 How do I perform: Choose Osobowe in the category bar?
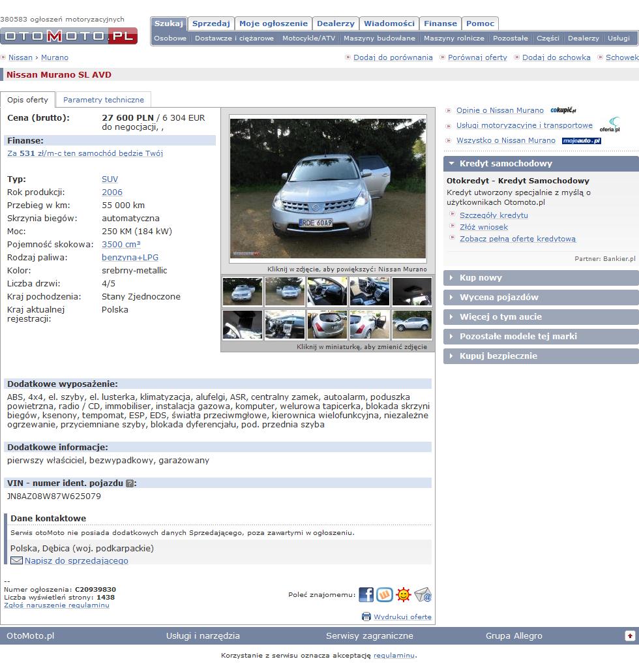point(170,38)
